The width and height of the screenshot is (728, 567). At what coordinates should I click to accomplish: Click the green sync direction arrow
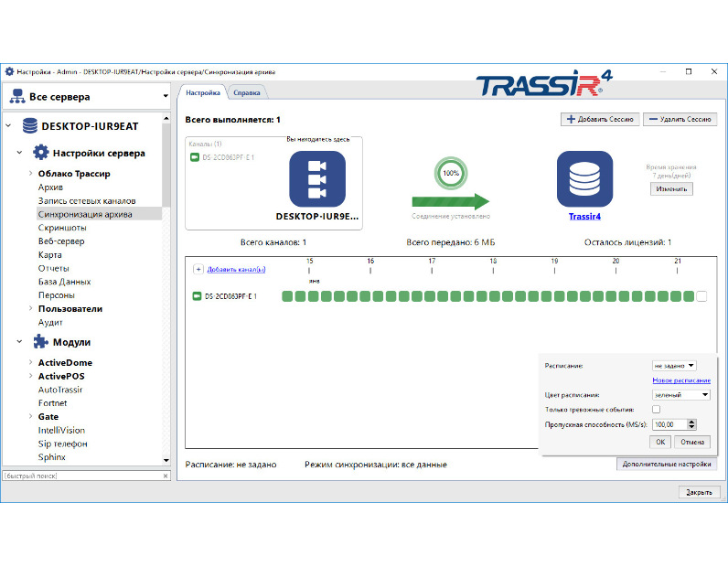pyautogui.click(x=450, y=201)
